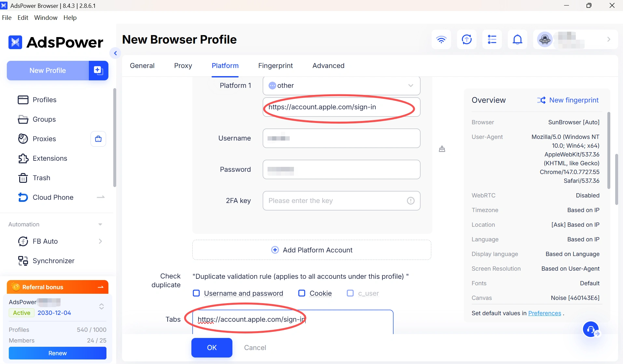This screenshot has height=364, width=623.
Task: Open the Window menu
Action: click(46, 18)
